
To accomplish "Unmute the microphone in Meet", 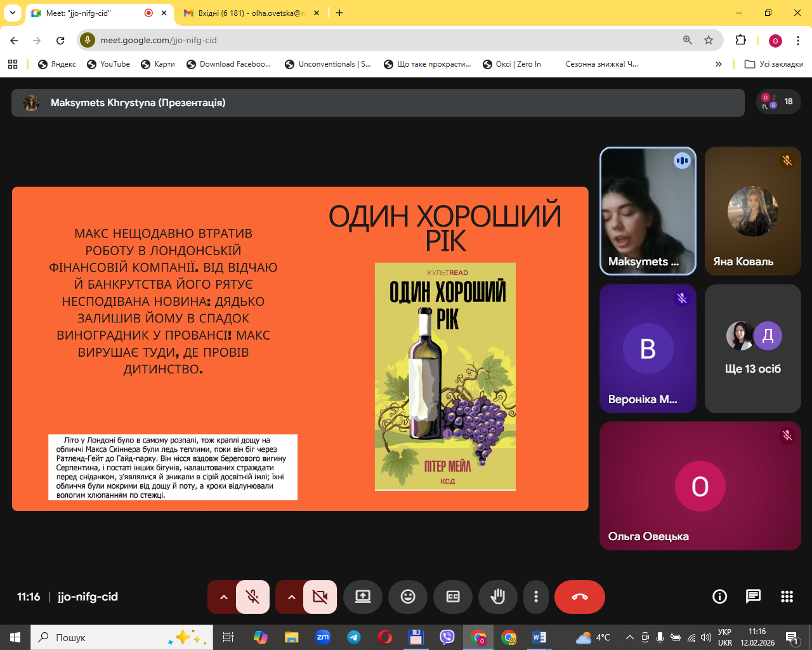I will pyautogui.click(x=252, y=597).
